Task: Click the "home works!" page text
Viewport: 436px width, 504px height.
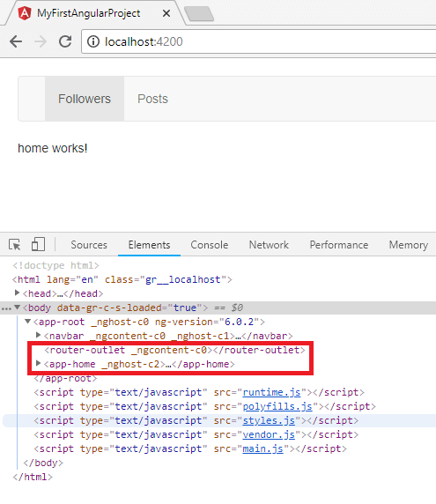Action: 53,148
